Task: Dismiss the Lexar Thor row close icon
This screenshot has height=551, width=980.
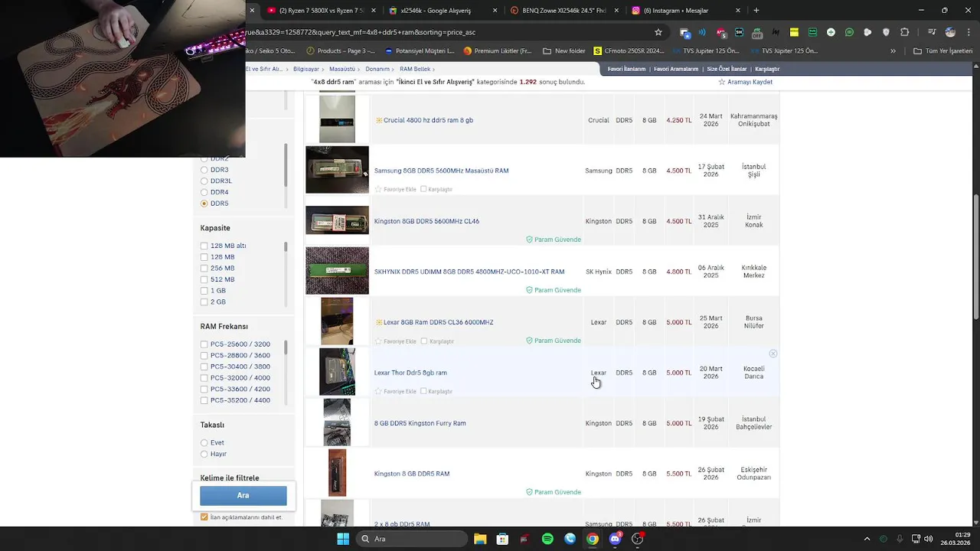Action: (773, 354)
